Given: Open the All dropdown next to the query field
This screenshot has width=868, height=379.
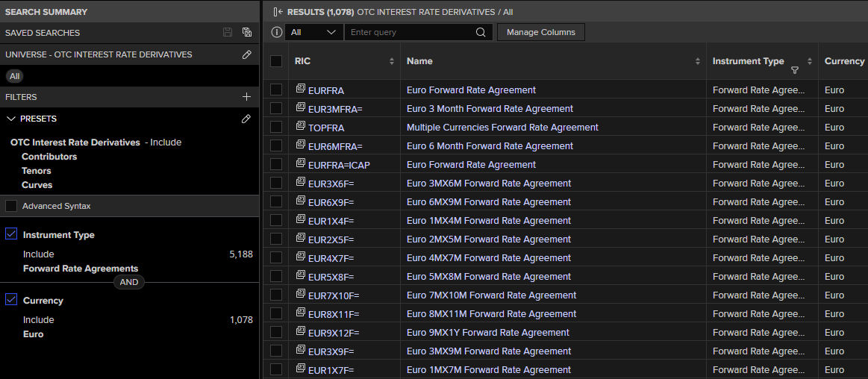Looking at the screenshot, I should click(x=314, y=32).
